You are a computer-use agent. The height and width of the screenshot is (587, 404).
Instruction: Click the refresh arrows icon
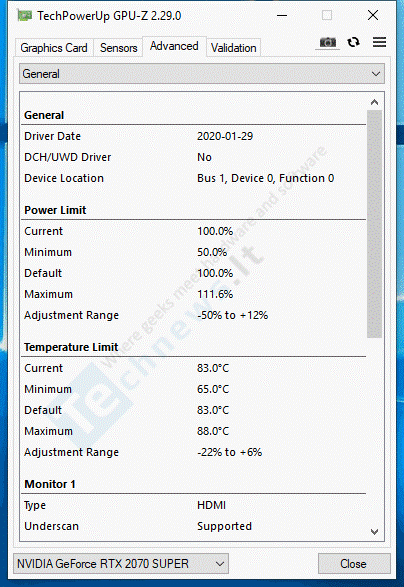click(x=353, y=42)
